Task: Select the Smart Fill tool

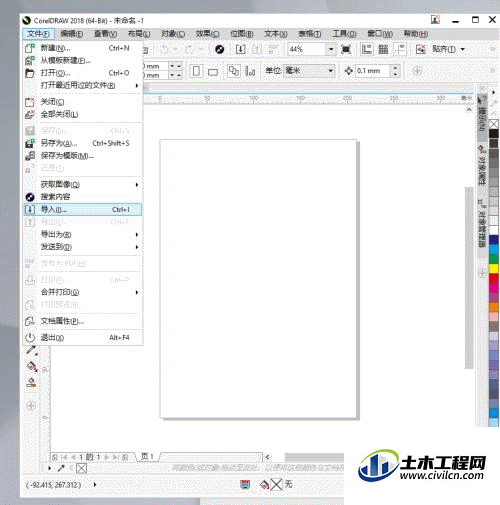Action: (x=32, y=382)
